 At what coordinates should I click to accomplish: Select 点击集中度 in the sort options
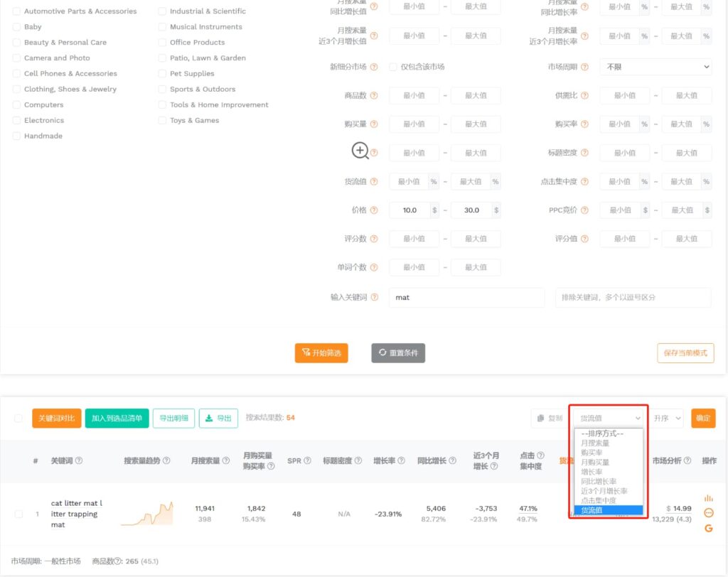click(x=599, y=500)
